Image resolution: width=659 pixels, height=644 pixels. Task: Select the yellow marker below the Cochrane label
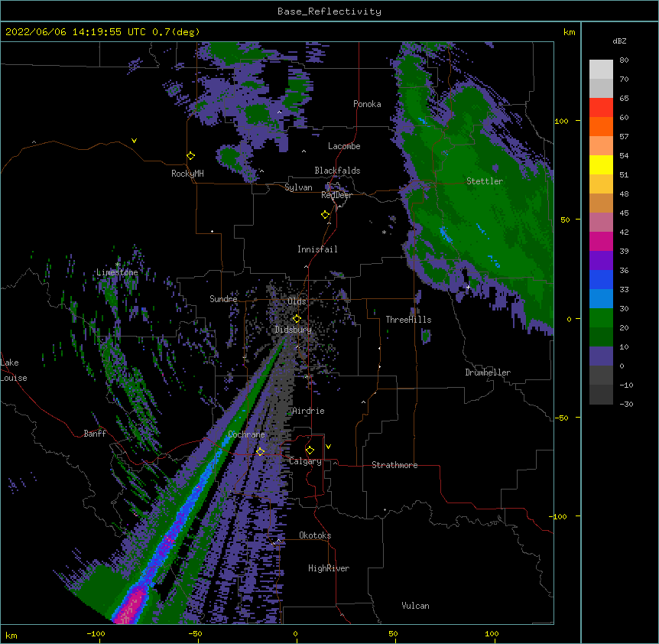coord(260,451)
